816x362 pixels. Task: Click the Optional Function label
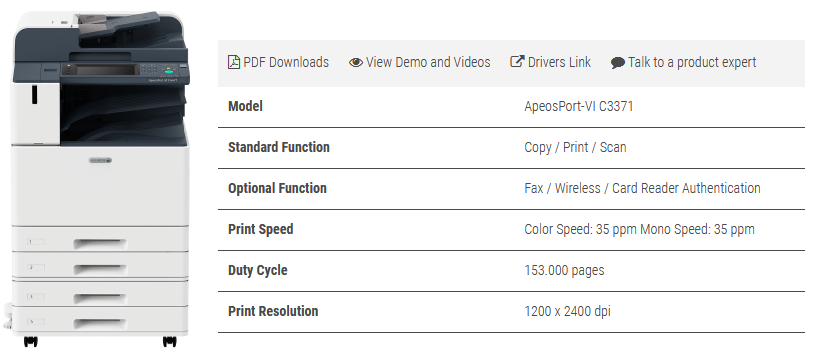pos(277,188)
